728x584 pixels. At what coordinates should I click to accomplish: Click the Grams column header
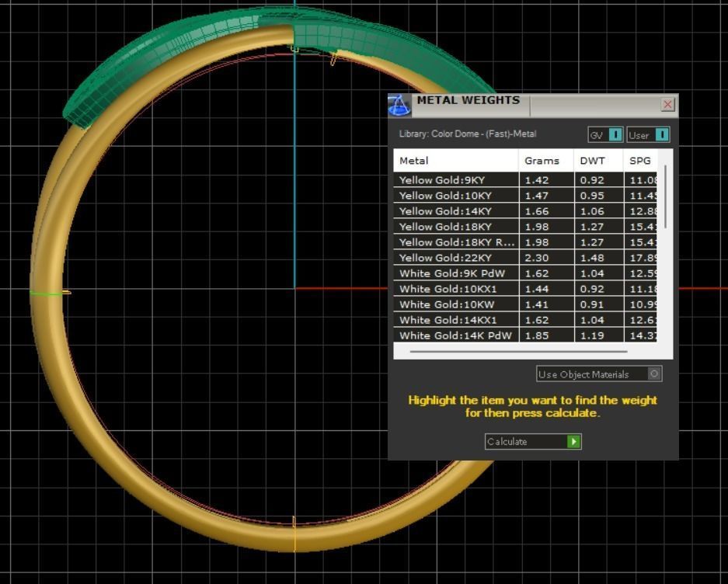click(546, 161)
